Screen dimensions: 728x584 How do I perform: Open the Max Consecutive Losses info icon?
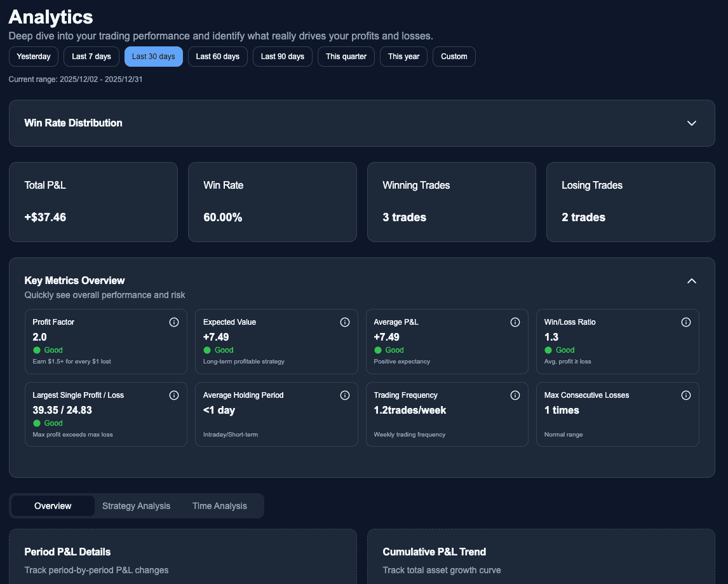pyautogui.click(x=686, y=395)
